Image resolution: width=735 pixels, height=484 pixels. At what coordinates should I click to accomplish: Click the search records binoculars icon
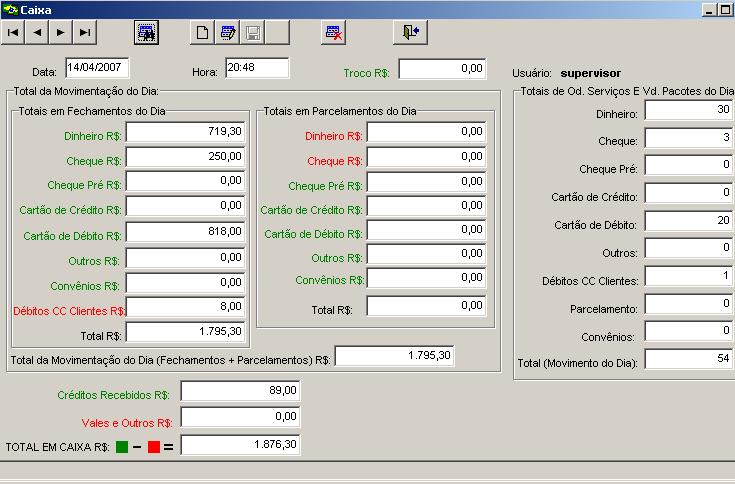(147, 32)
